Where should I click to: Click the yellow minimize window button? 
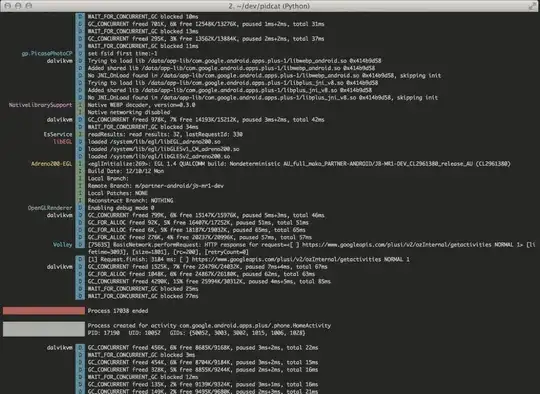(x=18, y=6)
